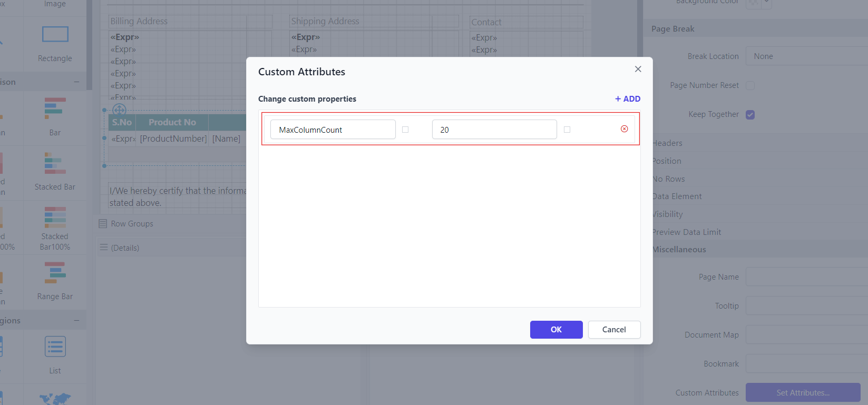Expand the No Rows property group
Viewport: 868px width, 405px height.
668,179
